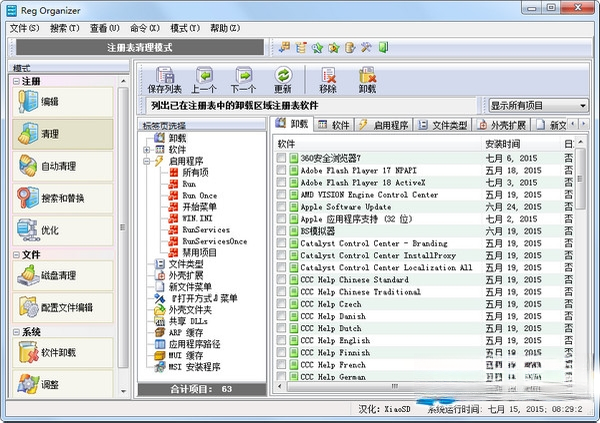Open 编辑 registry editor mode

pos(63,101)
